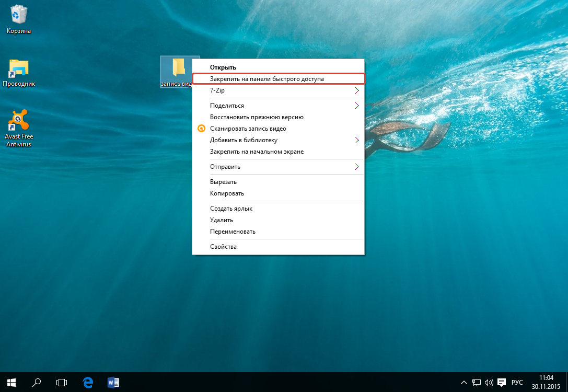Select Закрепить на панели быстрого доступа
Viewport: 568px width, 392px height.
[267, 79]
